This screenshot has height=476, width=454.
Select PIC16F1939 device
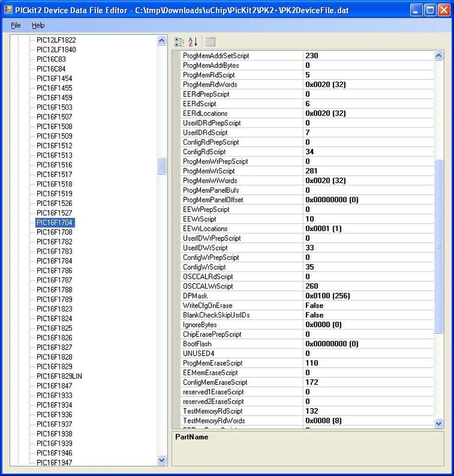(54, 443)
